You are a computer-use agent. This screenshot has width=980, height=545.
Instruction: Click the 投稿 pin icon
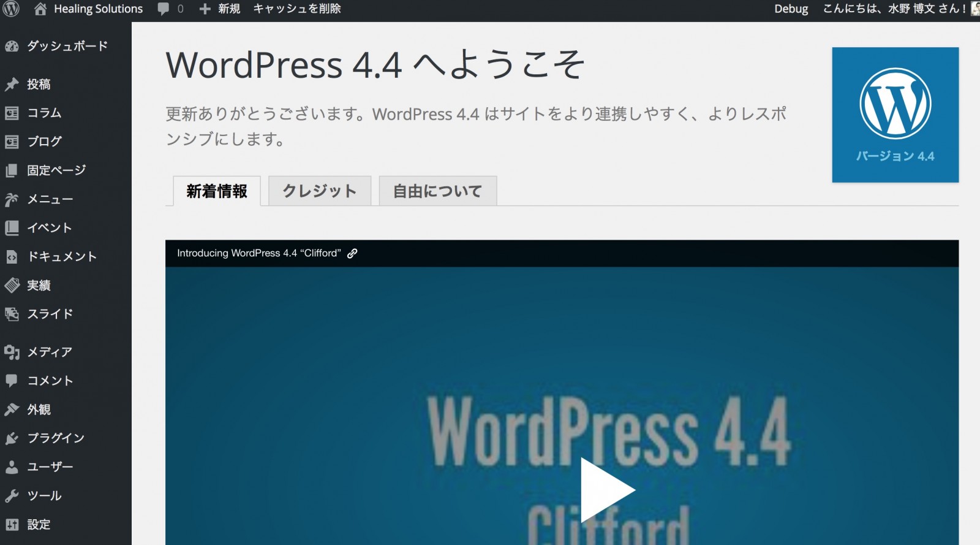[x=12, y=85]
